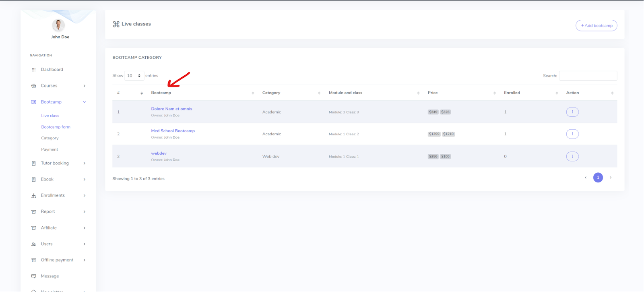Expand the Report menu chevron
This screenshot has height=292, width=644.
pyautogui.click(x=85, y=211)
